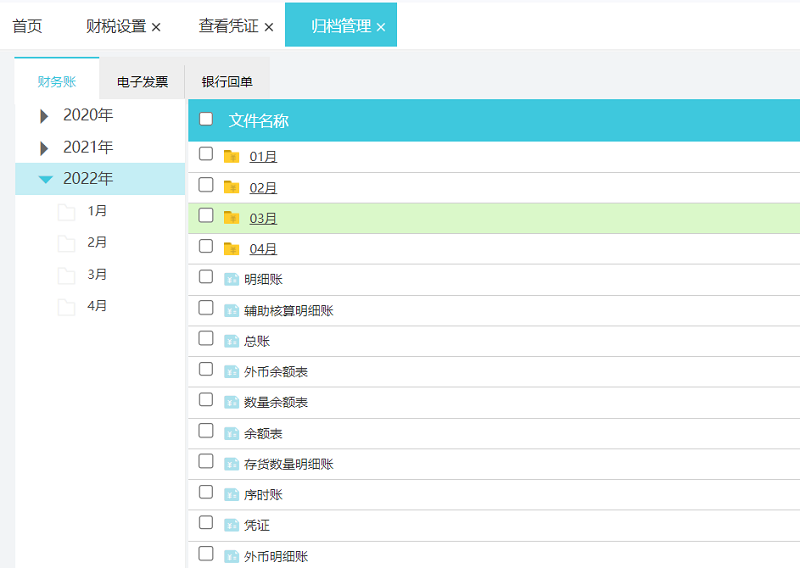
Task: Expand the 2020年 tree node
Action: 44,116
